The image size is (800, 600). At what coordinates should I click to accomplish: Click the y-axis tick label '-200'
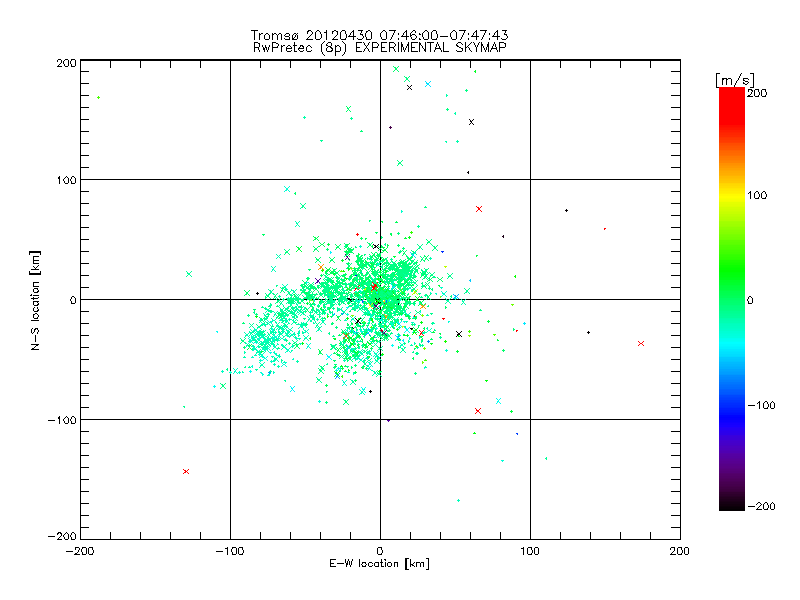pos(62,536)
